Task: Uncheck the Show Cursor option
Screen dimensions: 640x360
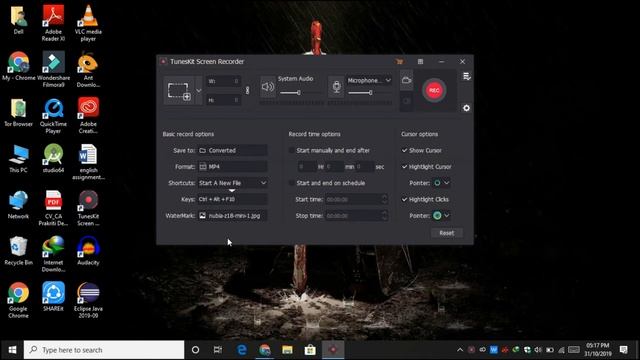Action: (404, 151)
